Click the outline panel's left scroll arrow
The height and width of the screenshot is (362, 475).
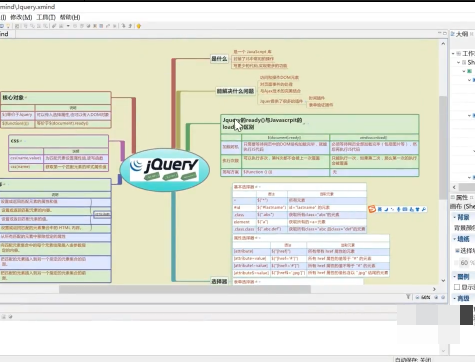454,187
